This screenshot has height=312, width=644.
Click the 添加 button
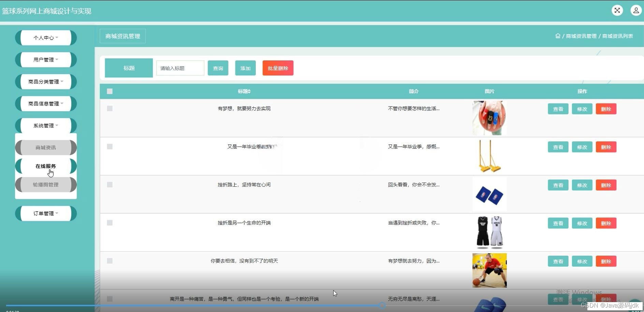point(245,68)
